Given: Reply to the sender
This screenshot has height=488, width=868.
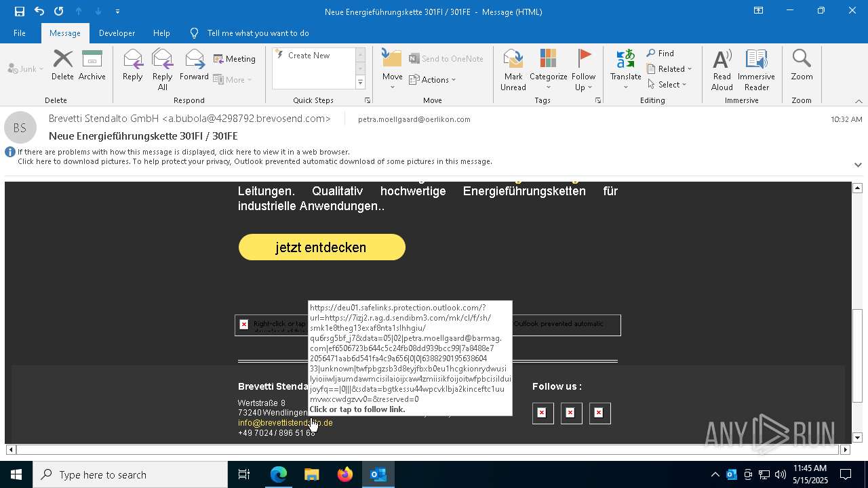Looking at the screenshot, I should pyautogui.click(x=133, y=66).
